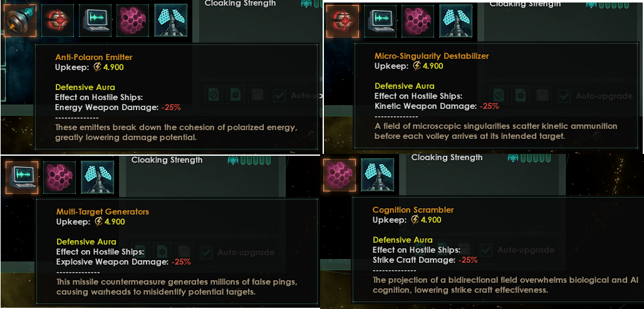Image resolution: width=644 pixels, height=309 pixels.
Task: Select blue dish icon right of pink honeycomb in Anti-Polaron row
Action: pos(171,21)
